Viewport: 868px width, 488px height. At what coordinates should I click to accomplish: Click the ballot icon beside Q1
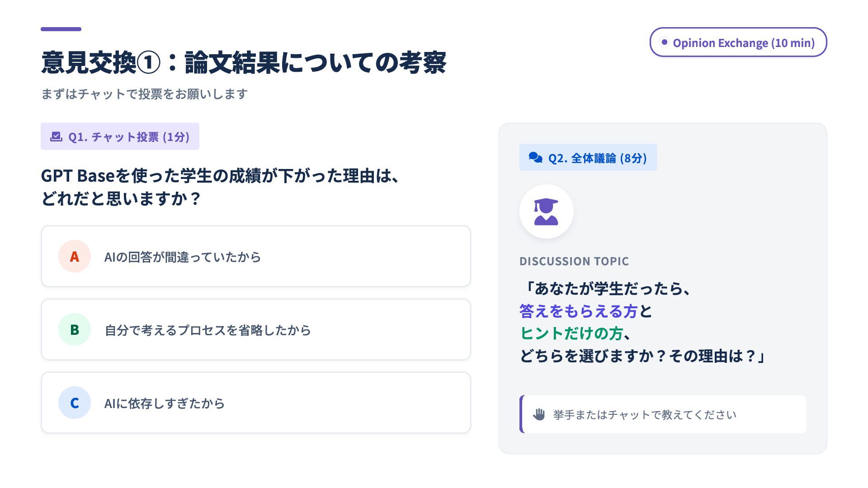click(x=56, y=136)
